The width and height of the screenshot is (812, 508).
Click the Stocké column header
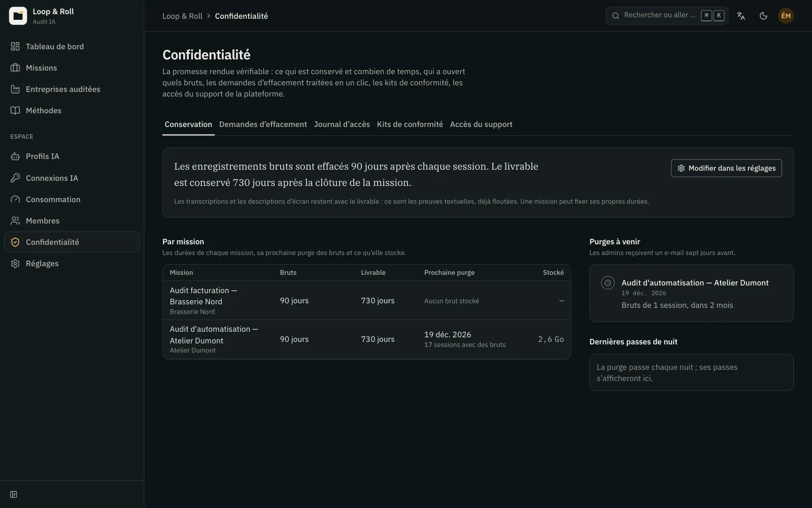point(553,273)
